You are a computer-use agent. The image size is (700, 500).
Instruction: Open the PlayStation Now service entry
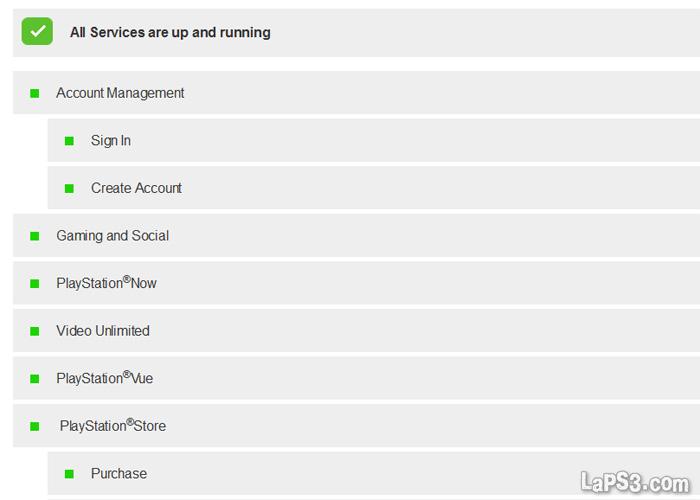tap(106, 284)
